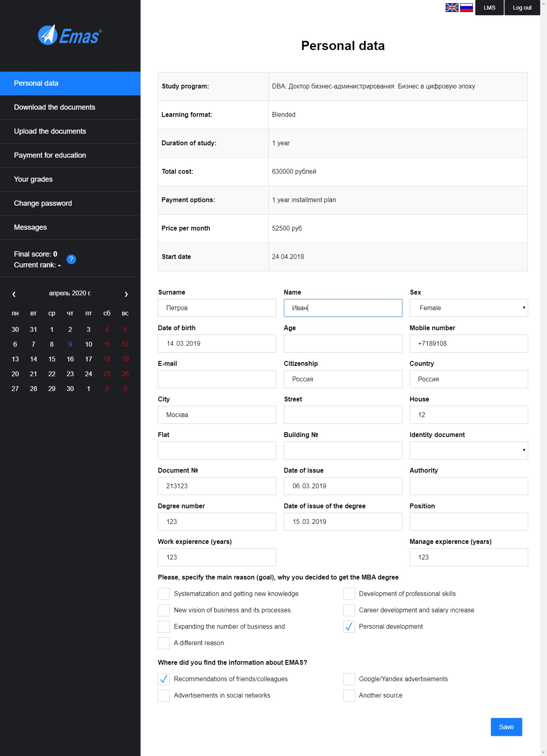Click Date of issue of the degree field
The image size is (547, 756).
click(x=343, y=521)
